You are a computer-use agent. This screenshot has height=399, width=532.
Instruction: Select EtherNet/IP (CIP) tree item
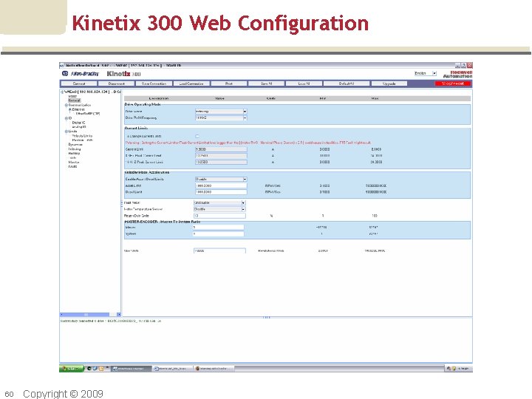point(88,114)
